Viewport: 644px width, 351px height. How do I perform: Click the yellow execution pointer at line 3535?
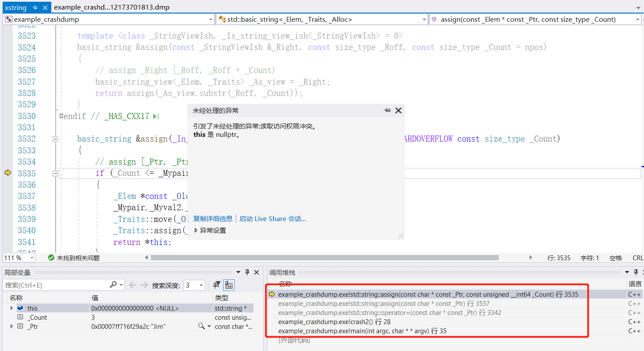[7, 173]
